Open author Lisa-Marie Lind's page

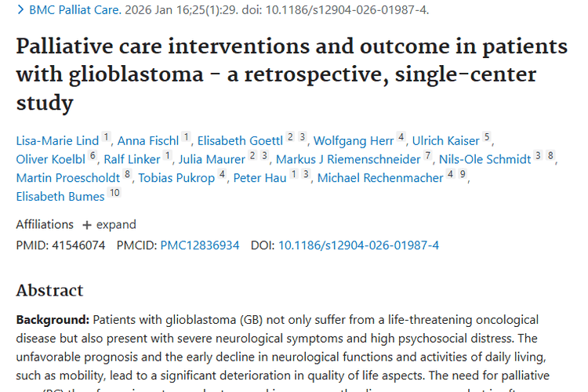point(57,141)
